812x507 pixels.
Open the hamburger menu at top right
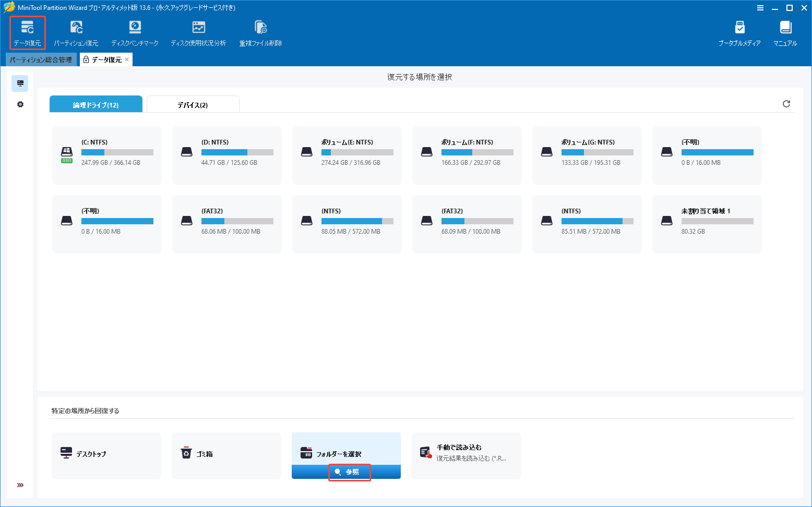[760, 8]
